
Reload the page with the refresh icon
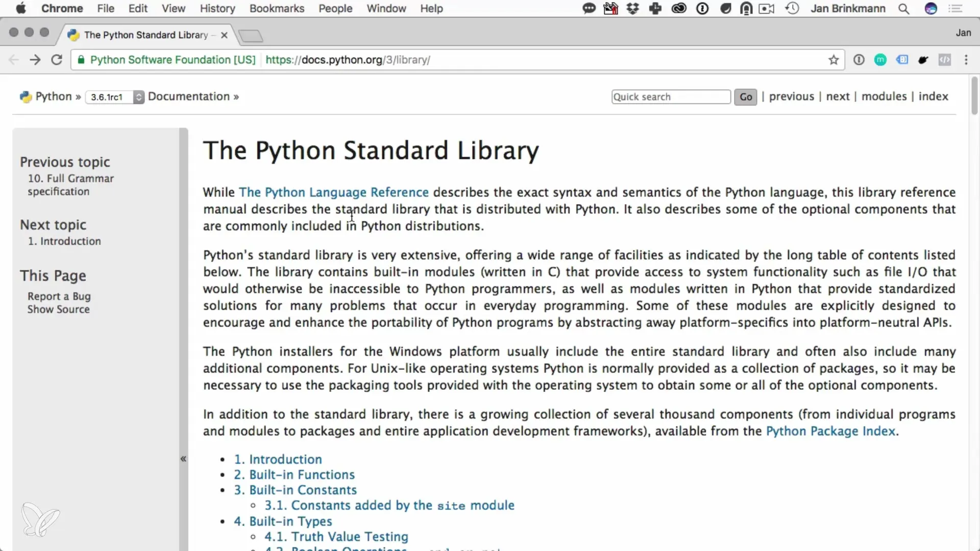click(x=57, y=60)
